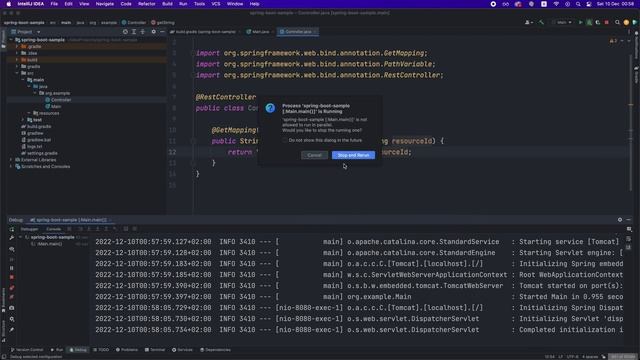Viewport: 640px width, 360px height.
Task: Select build.gradle file in project tree
Action: [36, 127]
